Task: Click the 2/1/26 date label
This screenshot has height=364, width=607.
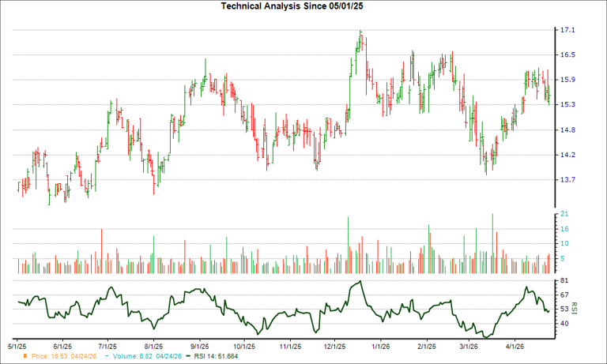Action: tap(427, 346)
